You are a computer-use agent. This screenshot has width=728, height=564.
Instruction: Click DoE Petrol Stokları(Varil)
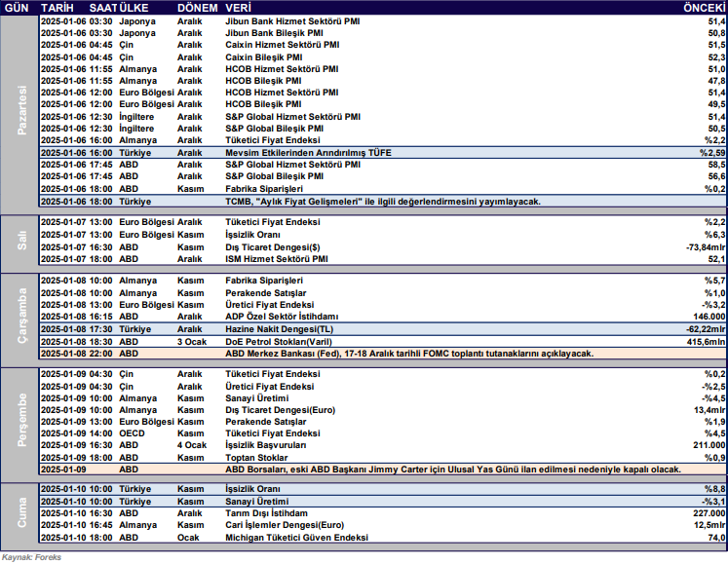pos(279,342)
